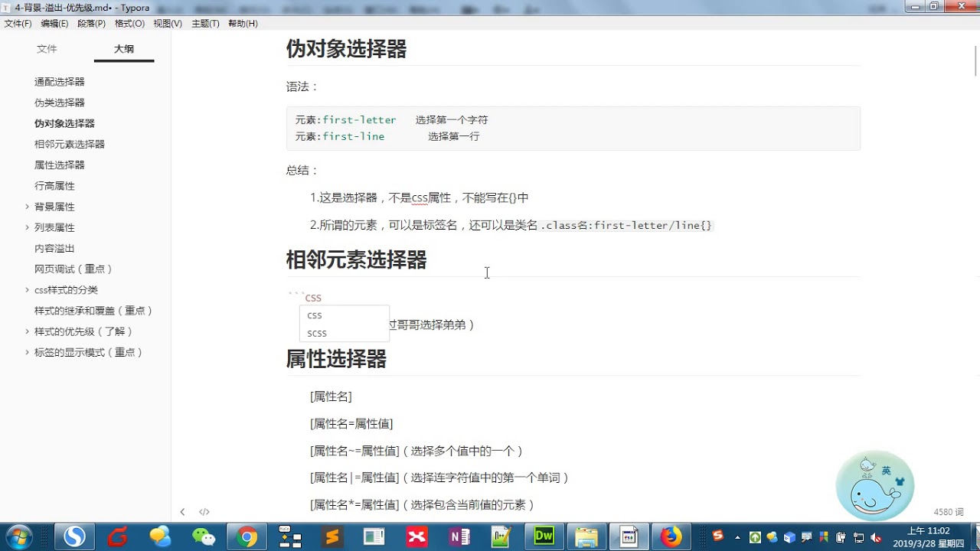Screen dimensions: 980x551
Task: Click the whale input method floating widget
Action: pos(874,486)
